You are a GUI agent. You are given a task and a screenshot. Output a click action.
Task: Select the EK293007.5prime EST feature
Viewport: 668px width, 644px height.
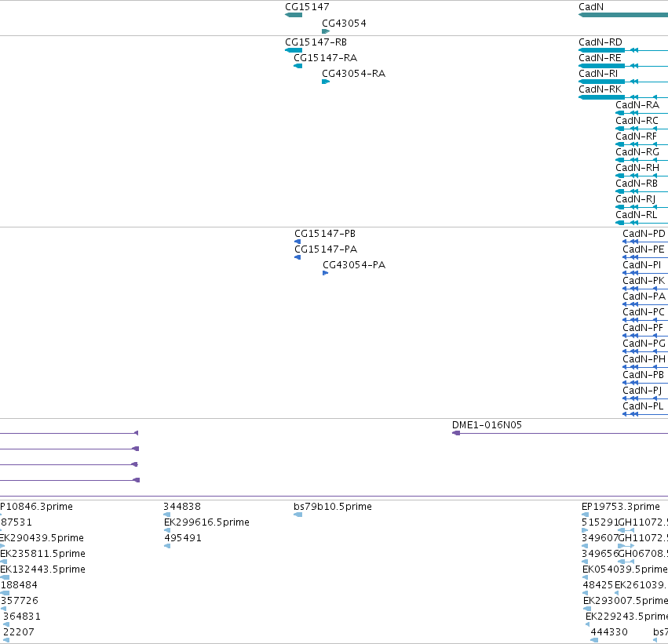point(587,609)
